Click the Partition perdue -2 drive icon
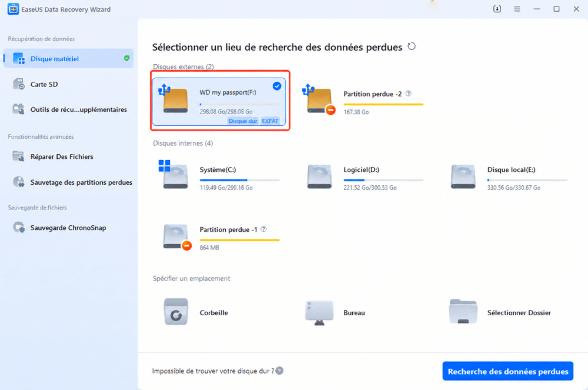 (x=319, y=99)
